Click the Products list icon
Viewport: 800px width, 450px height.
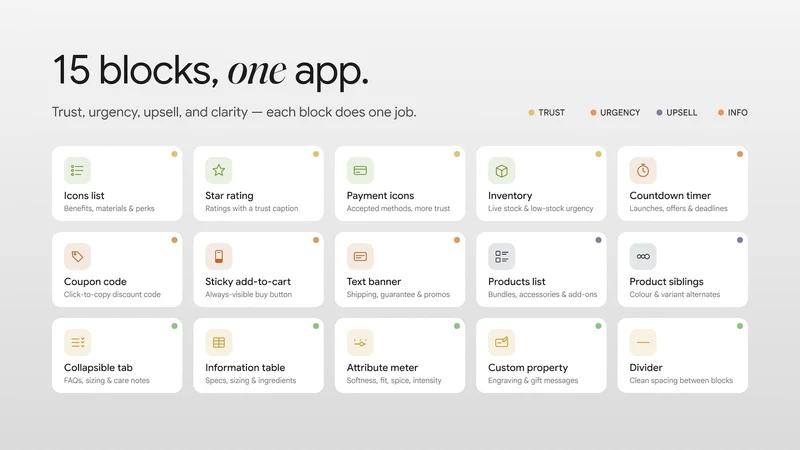tap(502, 256)
